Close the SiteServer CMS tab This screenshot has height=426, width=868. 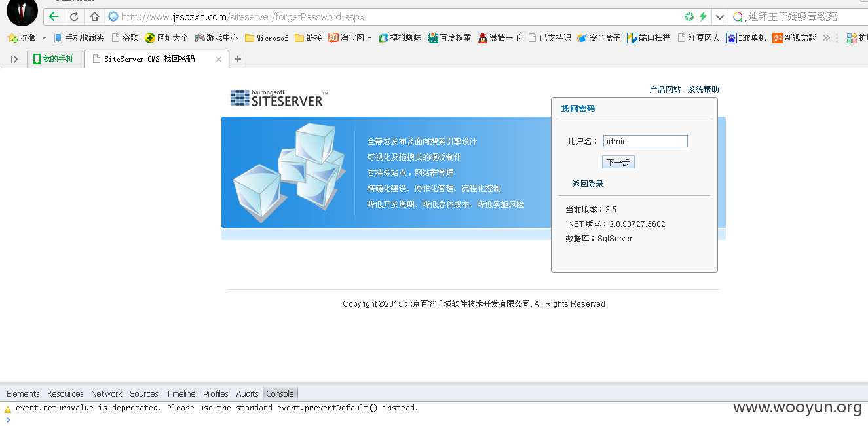(219, 59)
